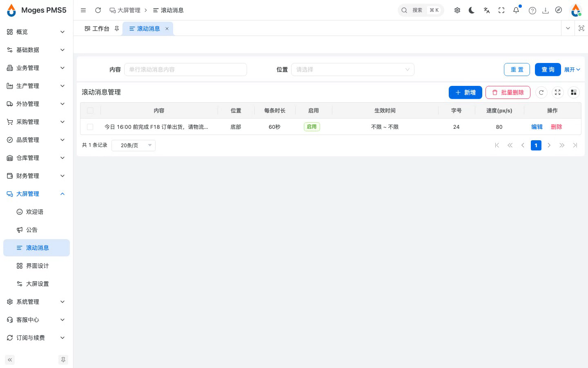Click 编辑 link in the message row

coord(537,127)
